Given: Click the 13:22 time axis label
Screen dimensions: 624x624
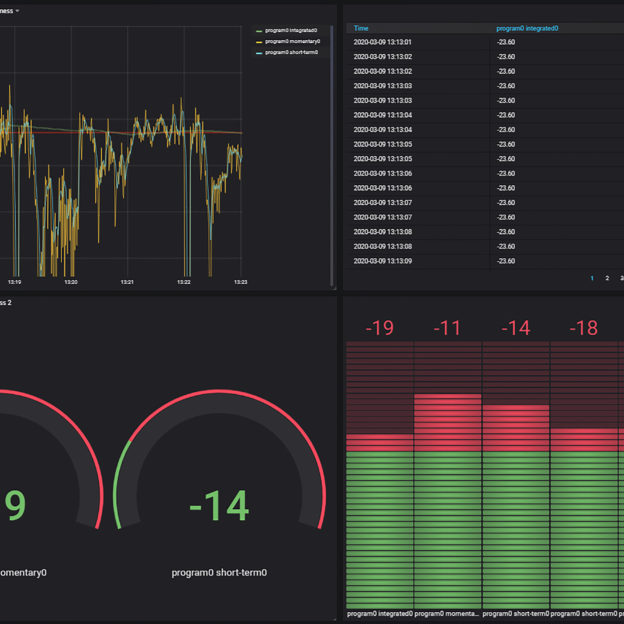Looking at the screenshot, I should pos(183,282).
